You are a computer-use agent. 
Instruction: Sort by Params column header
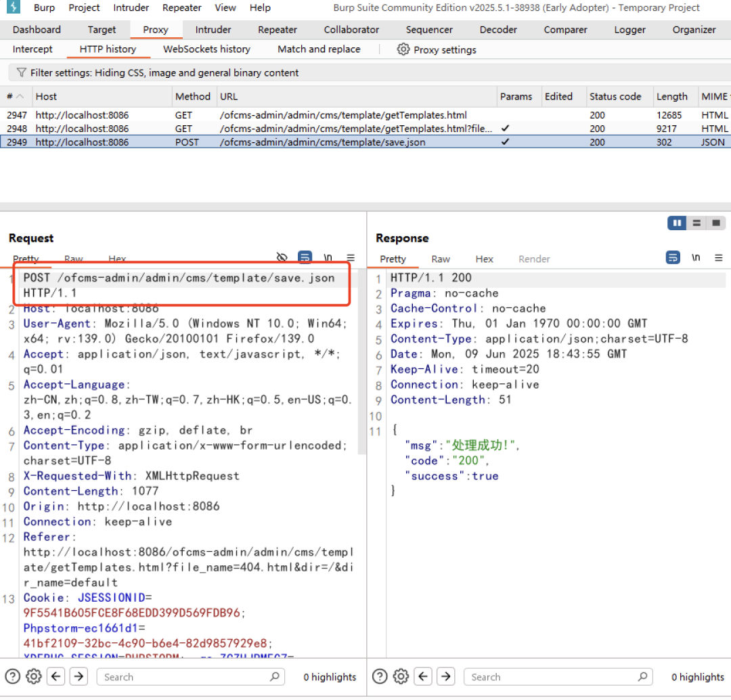tap(518, 96)
